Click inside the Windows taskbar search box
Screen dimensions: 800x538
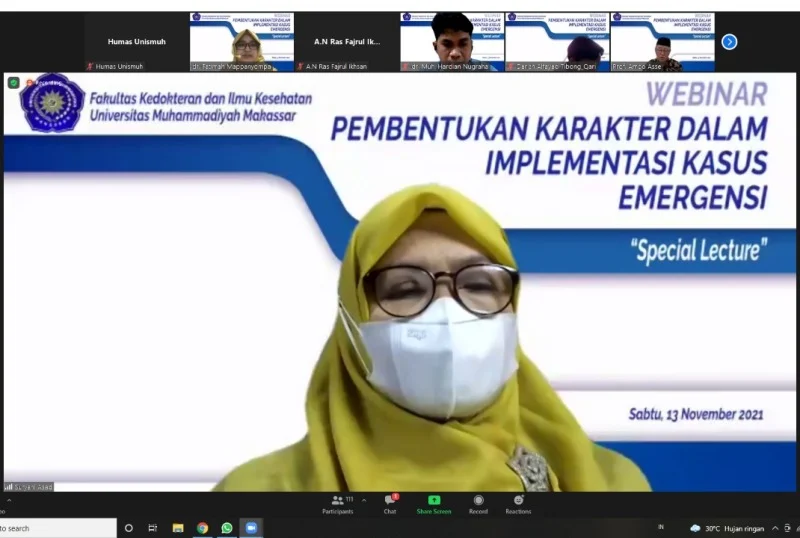click(58, 528)
